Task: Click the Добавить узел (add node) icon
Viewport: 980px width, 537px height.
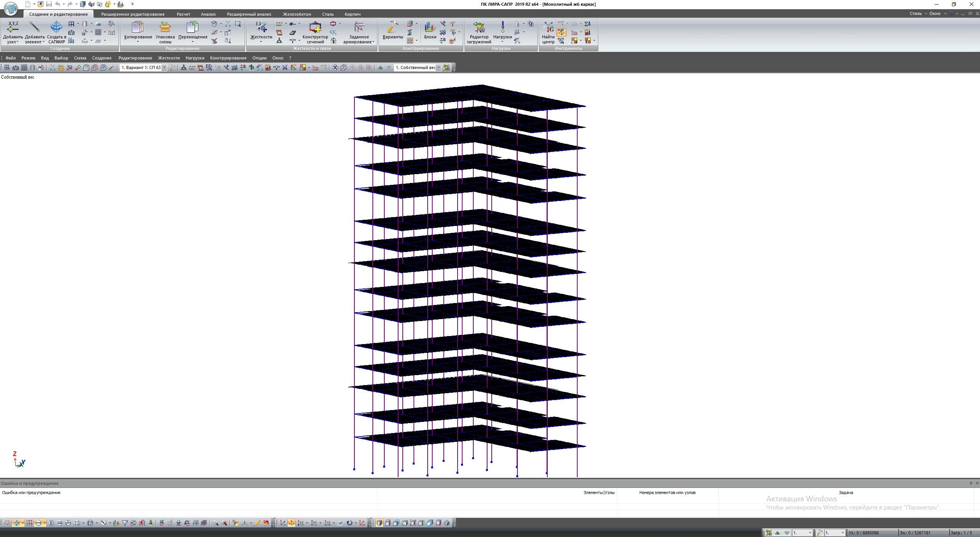Action: pos(13,27)
